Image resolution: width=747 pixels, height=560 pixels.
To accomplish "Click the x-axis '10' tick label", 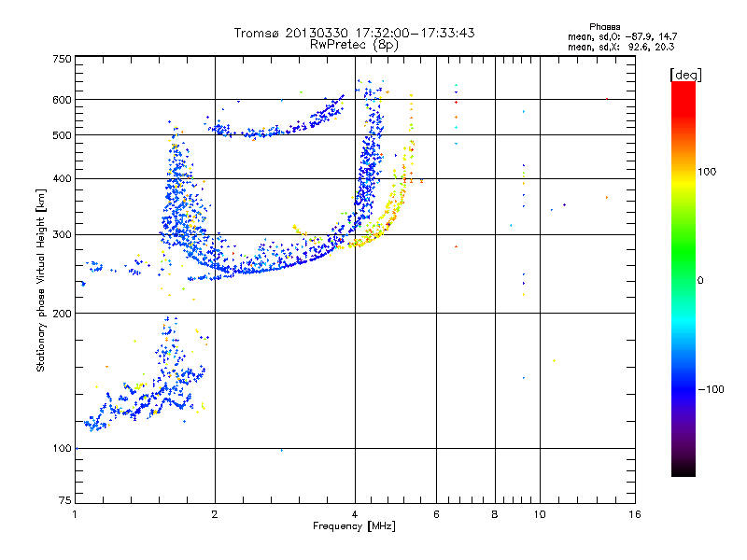I will click(x=540, y=514).
